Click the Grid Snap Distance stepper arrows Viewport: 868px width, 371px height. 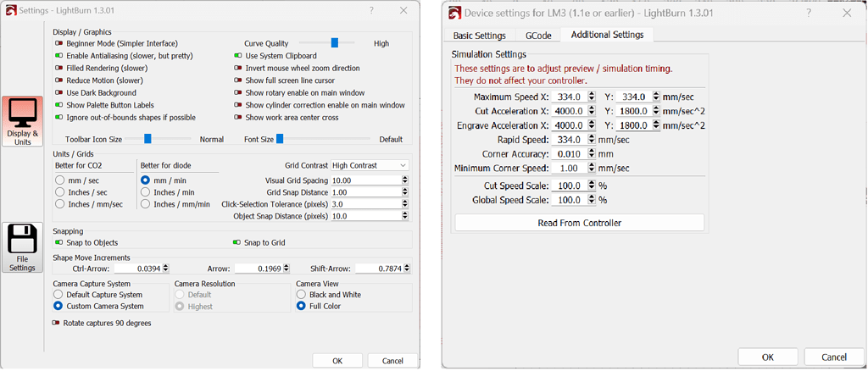404,192
